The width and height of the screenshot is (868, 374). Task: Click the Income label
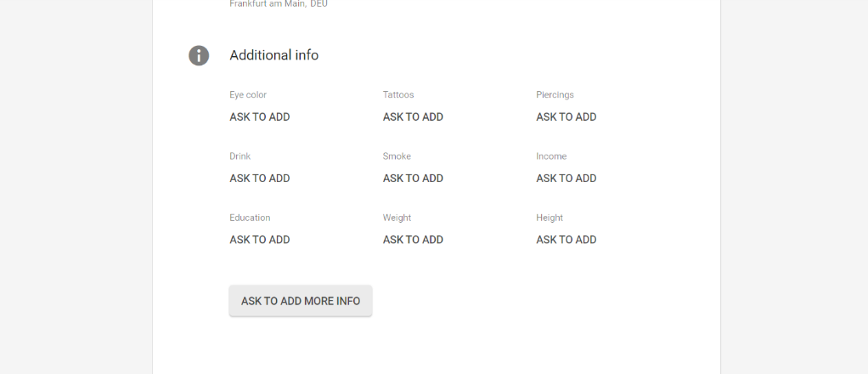coord(551,156)
